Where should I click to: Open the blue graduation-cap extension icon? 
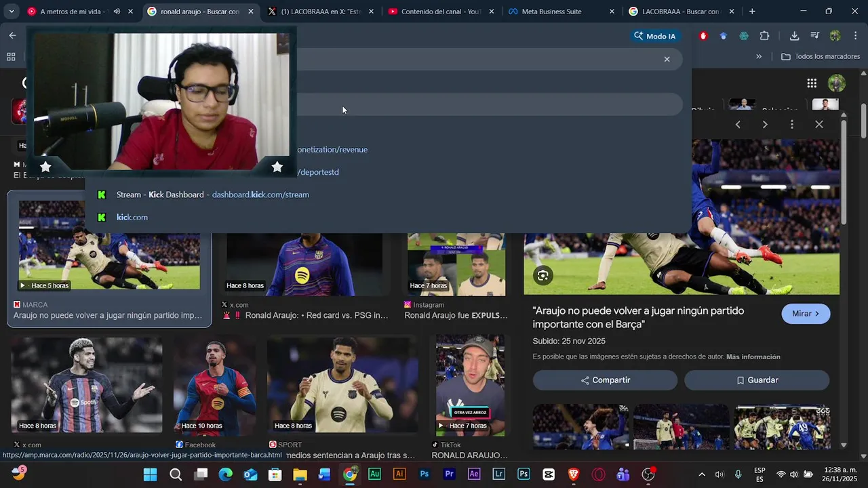[724, 36]
